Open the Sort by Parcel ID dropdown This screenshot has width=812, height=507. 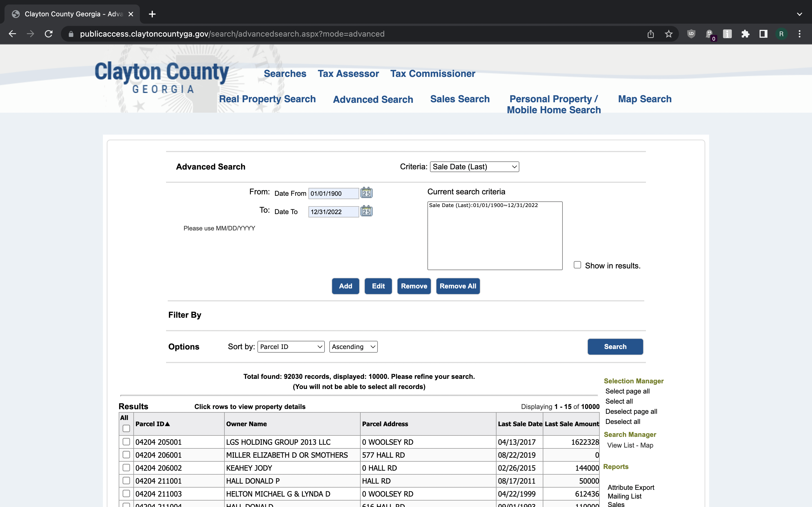click(x=291, y=347)
